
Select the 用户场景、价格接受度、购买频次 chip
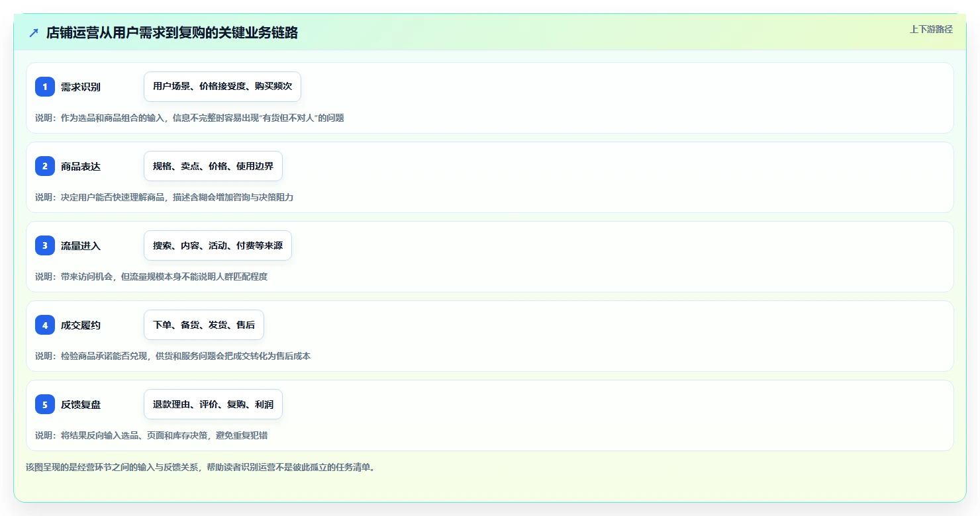[x=222, y=87]
